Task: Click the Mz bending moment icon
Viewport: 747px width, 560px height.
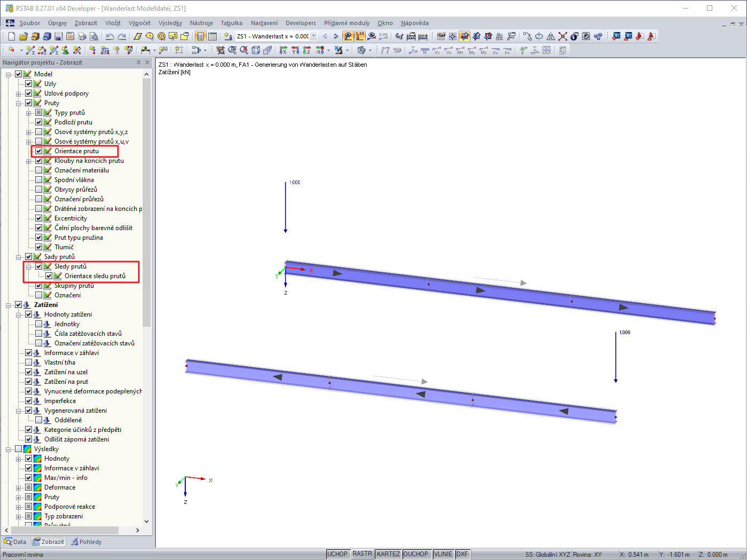Action: click(x=484, y=50)
